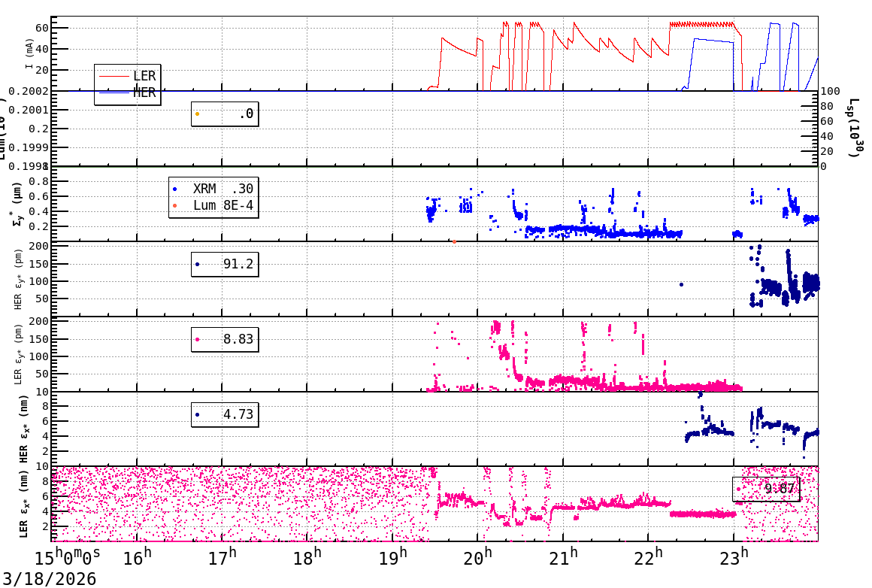Click the '19h' time axis label
Screen dimensions: 872x588
click(x=392, y=558)
